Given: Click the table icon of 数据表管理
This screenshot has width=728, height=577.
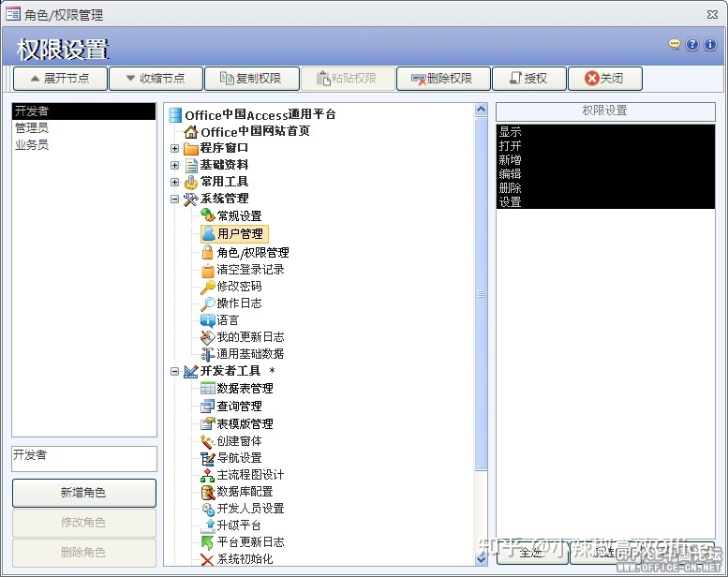Looking at the screenshot, I should pyautogui.click(x=208, y=388).
